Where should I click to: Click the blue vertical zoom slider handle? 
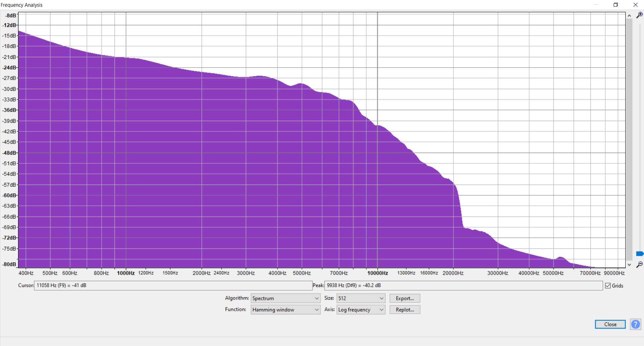(x=640, y=254)
